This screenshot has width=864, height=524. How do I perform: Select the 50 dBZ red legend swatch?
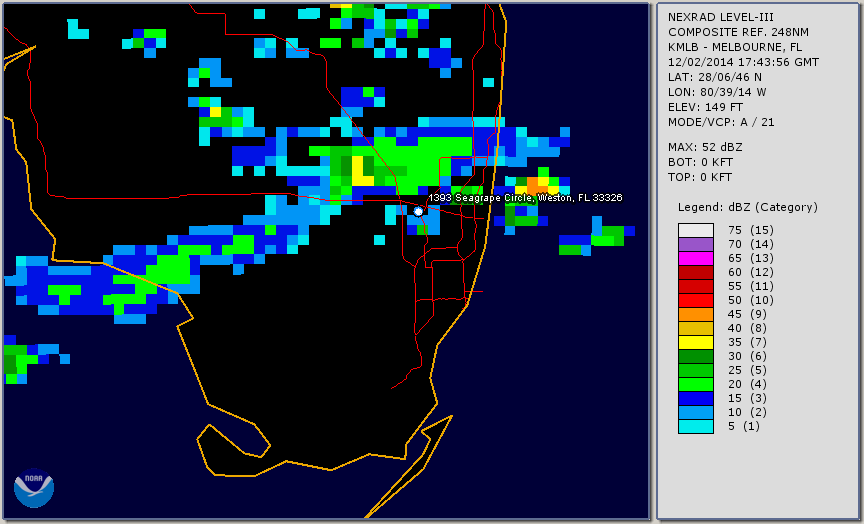696,300
